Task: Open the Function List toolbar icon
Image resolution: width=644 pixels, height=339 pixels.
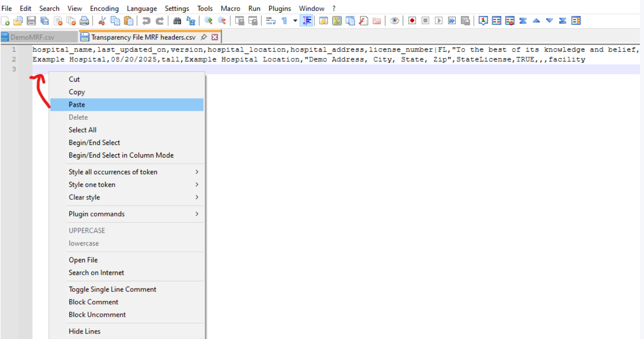Action: 363,21
